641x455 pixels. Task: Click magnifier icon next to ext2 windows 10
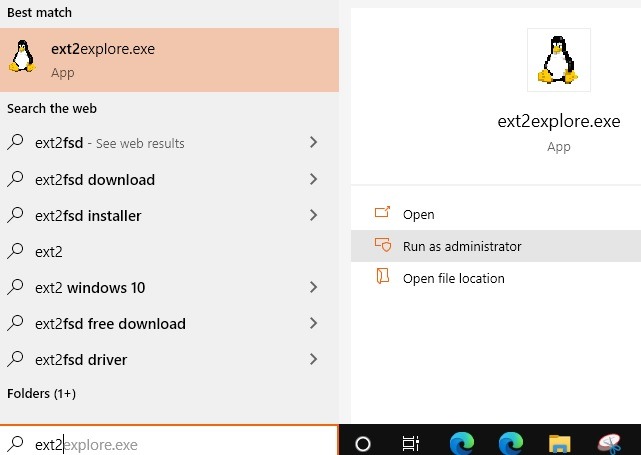tap(16, 287)
